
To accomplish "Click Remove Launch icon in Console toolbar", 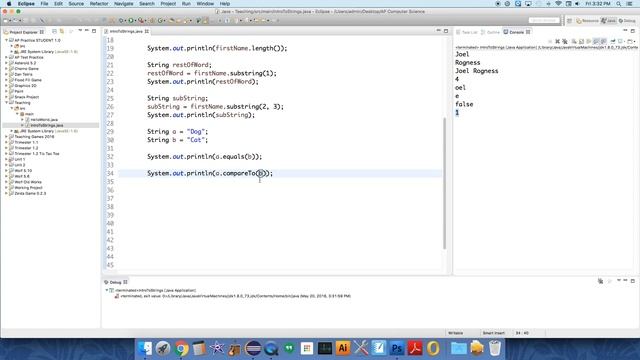I will tap(558, 41).
